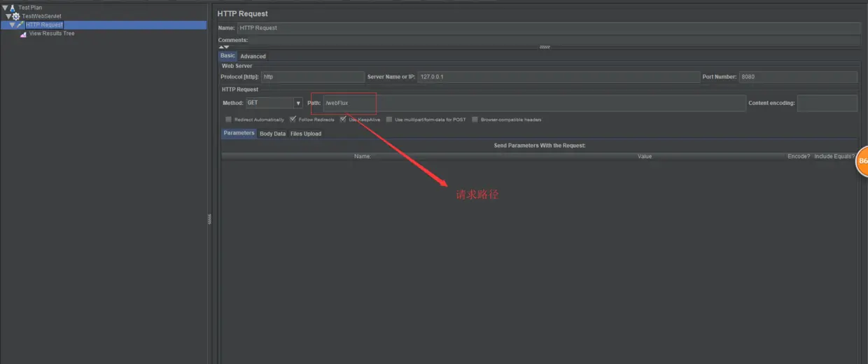868x364 pixels.
Task: Click the Include Equals? column header
Action: tap(834, 156)
